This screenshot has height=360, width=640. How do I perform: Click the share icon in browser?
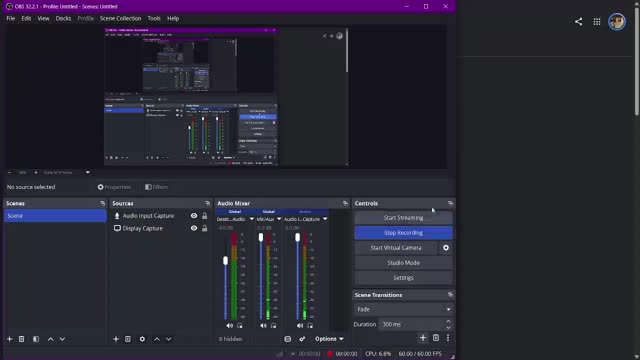[x=578, y=22]
